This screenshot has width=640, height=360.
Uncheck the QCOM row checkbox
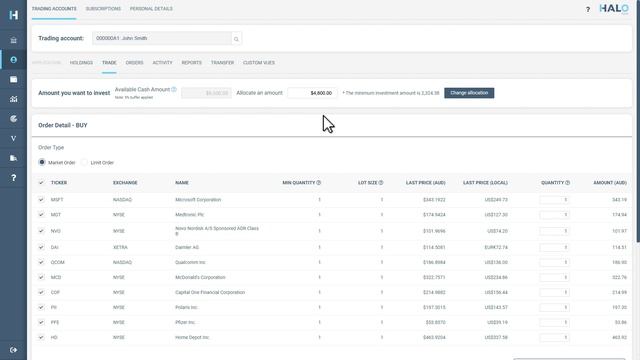click(41, 262)
